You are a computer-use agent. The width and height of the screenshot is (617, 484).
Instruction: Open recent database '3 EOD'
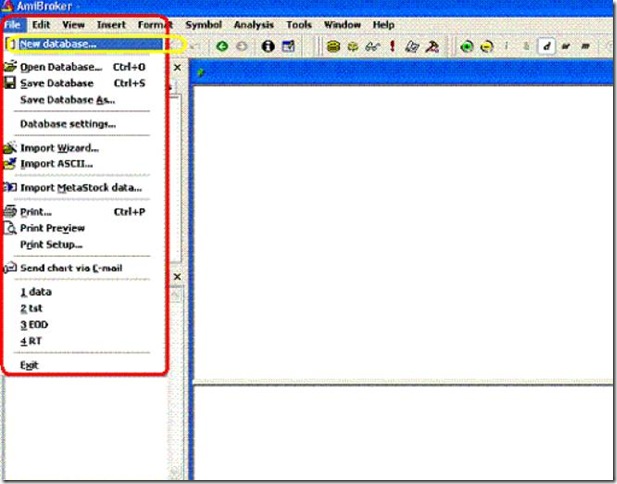34,325
